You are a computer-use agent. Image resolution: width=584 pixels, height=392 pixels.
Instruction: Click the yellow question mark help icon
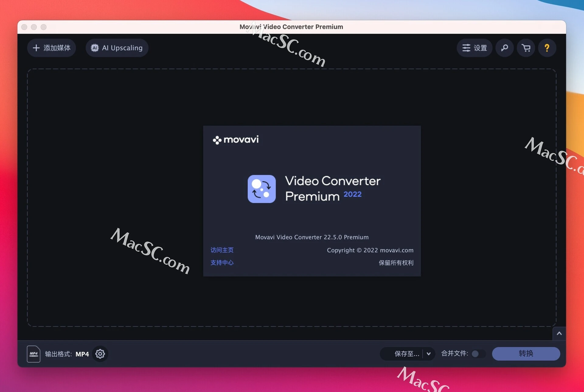click(547, 48)
